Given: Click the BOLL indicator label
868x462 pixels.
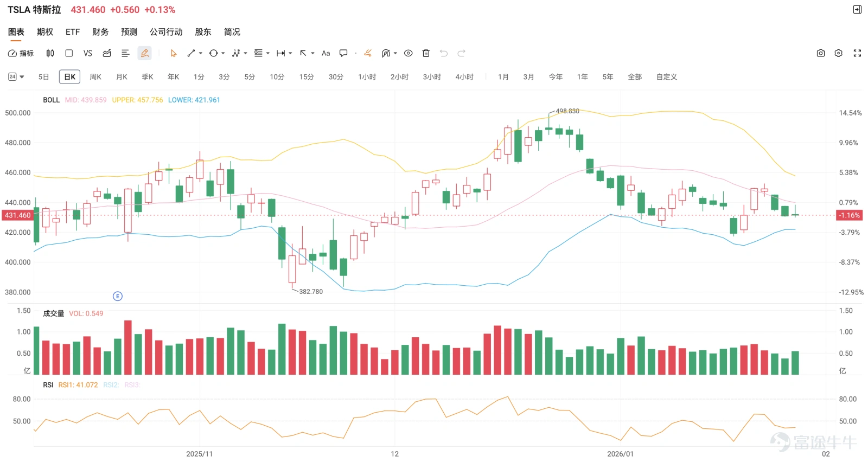Looking at the screenshot, I should pos(51,100).
